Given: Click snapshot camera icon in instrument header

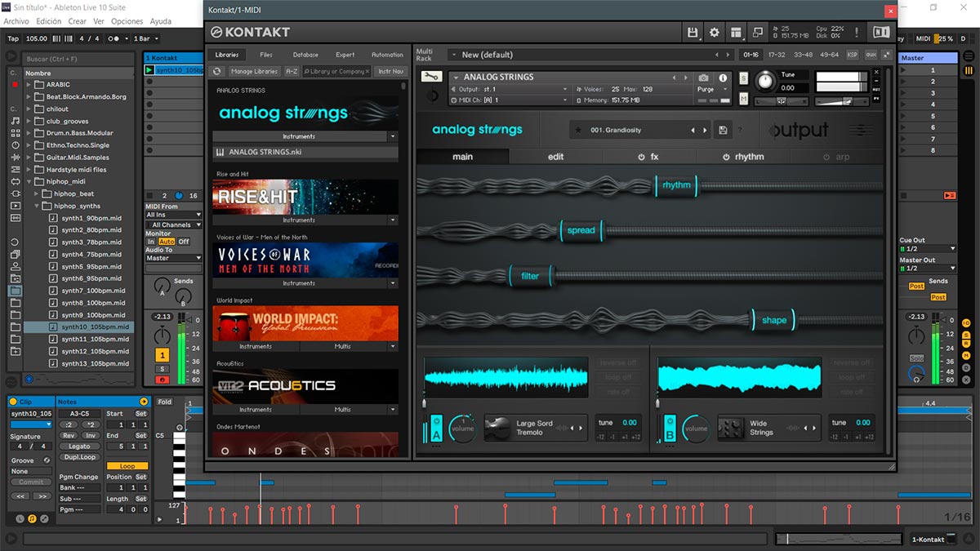Looking at the screenshot, I should pos(703,78).
